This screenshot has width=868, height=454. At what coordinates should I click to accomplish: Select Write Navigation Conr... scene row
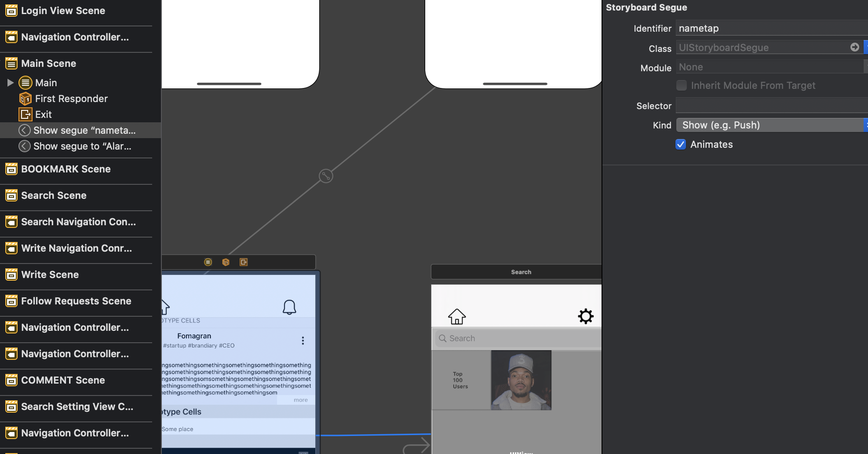[x=76, y=248]
